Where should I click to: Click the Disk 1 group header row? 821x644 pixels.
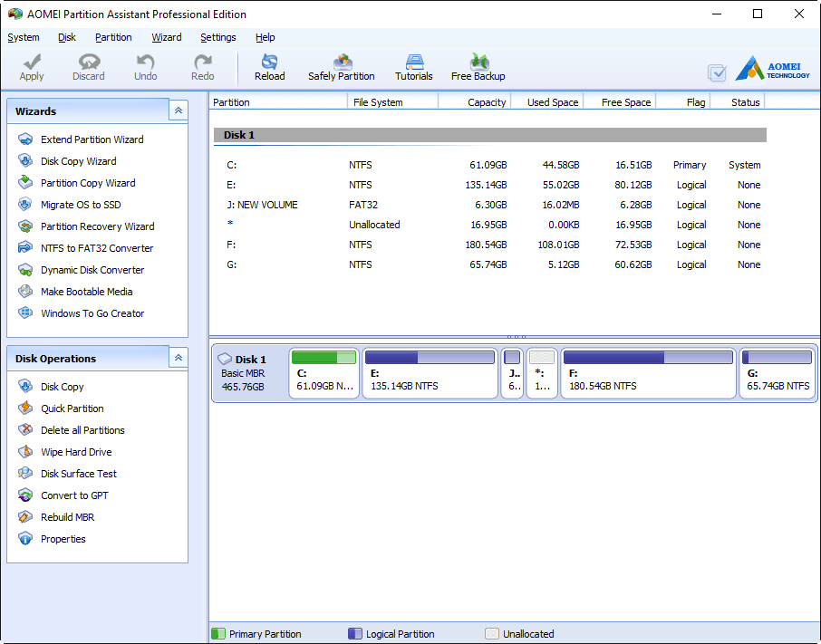490,135
